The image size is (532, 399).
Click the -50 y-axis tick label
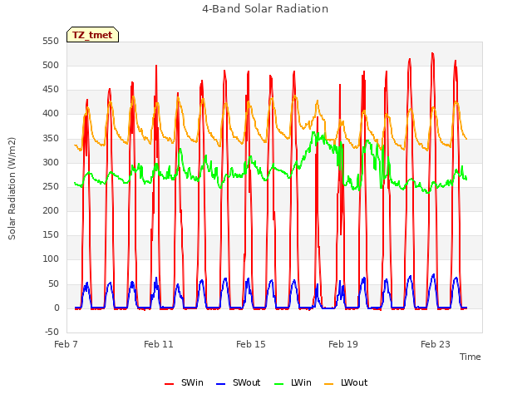coord(52,332)
